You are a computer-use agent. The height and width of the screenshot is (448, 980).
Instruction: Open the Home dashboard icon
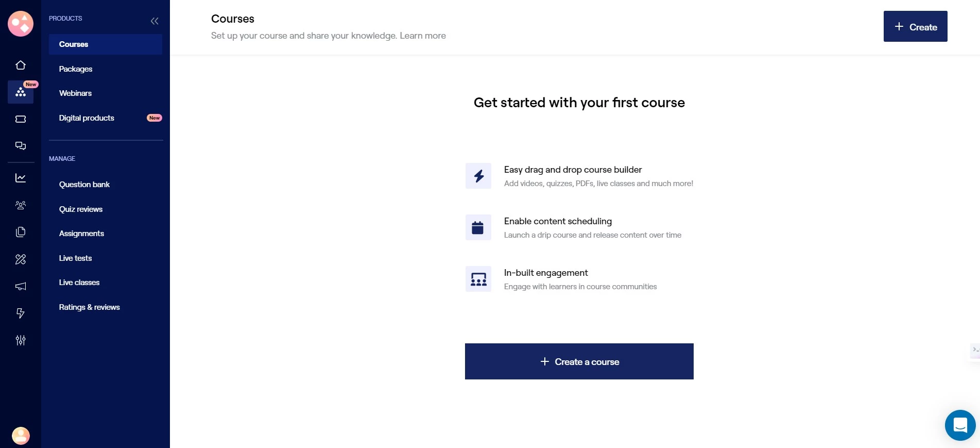(21, 65)
